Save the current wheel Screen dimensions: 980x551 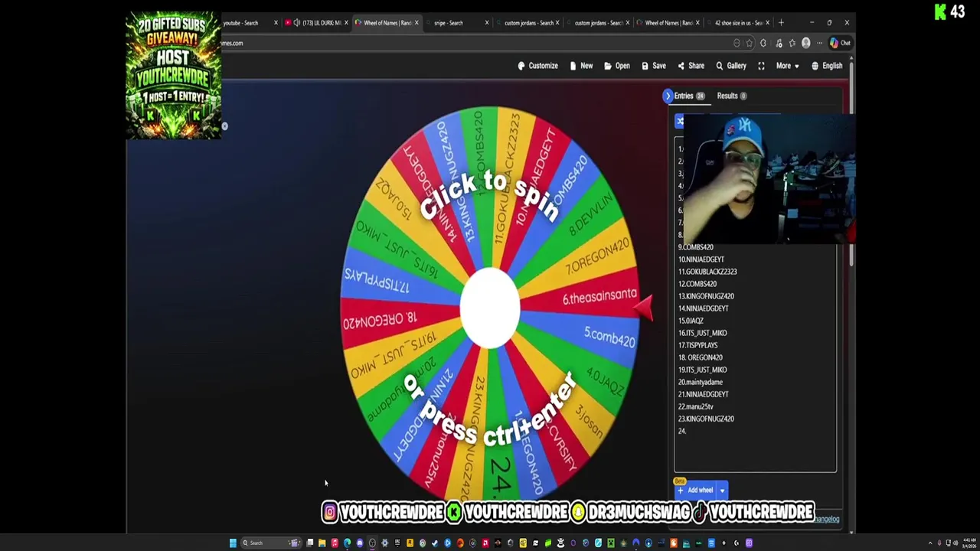pyautogui.click(x=654, y=66)
